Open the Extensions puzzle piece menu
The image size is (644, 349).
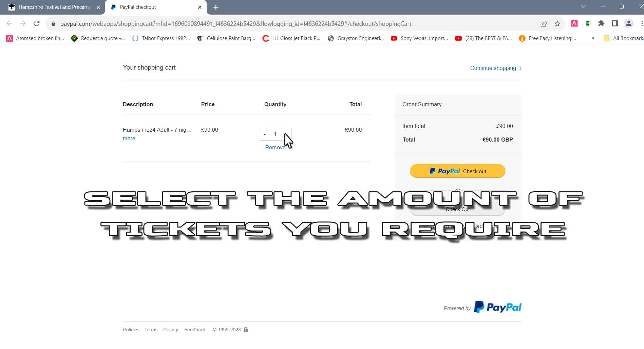pyautogui.click(x=601, y=23)
